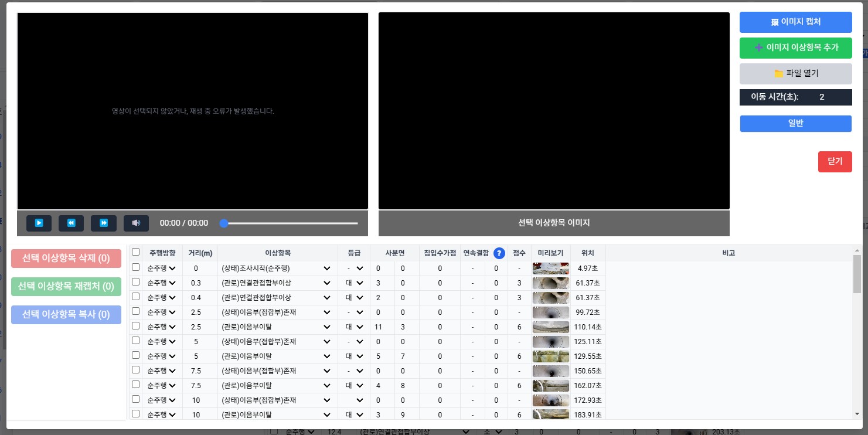Open the preview thumbnail in the 4.97초 row
Image resolution: width=868 pixels, height=435 pixels.
[x=550, y=269]
